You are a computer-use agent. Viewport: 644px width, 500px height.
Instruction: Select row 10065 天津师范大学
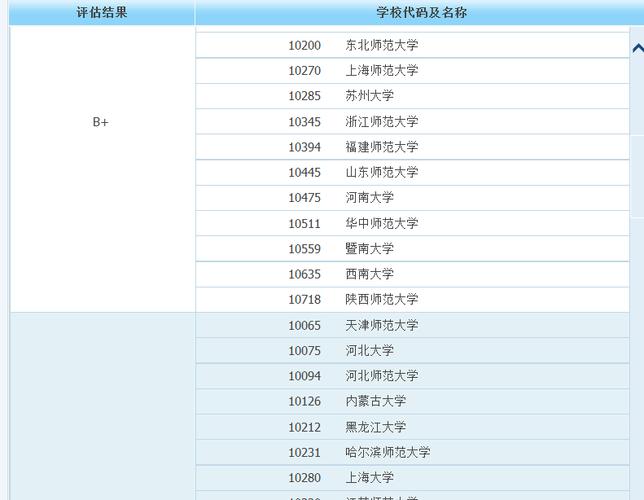point(412,325)
